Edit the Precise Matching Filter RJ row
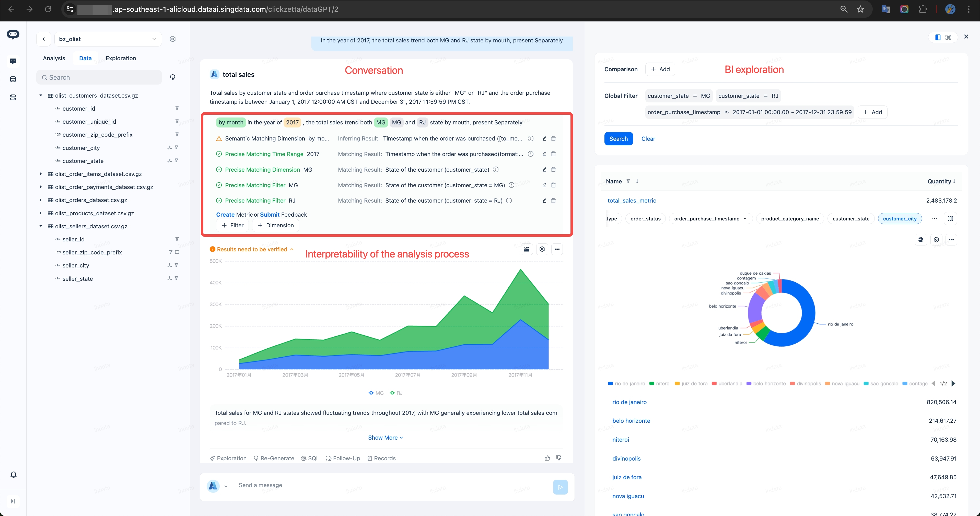 [544, 201]
